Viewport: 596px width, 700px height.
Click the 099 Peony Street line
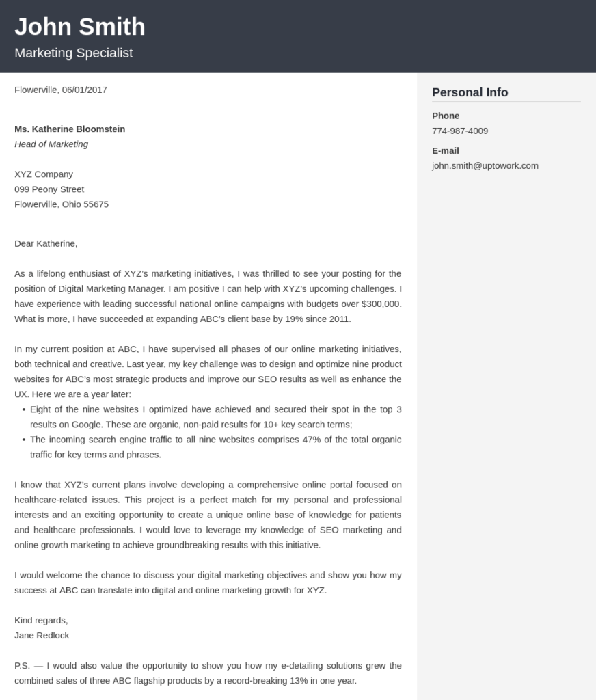(49, 189)
